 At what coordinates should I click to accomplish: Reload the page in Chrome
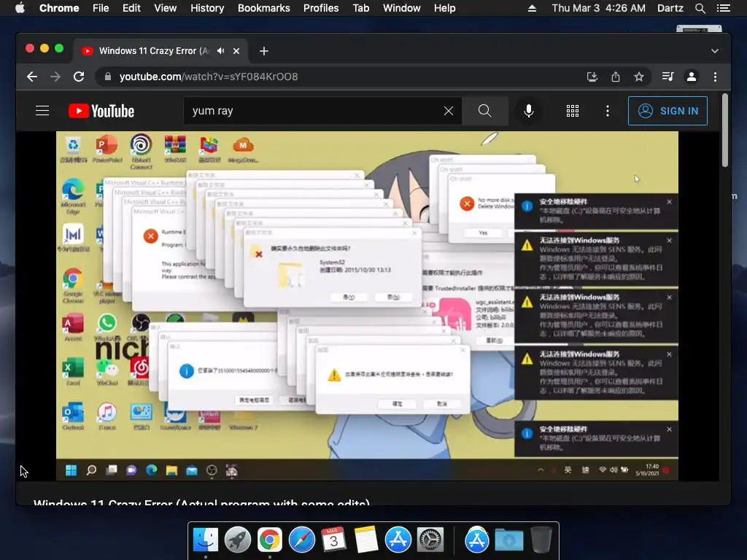coord(79,77)
